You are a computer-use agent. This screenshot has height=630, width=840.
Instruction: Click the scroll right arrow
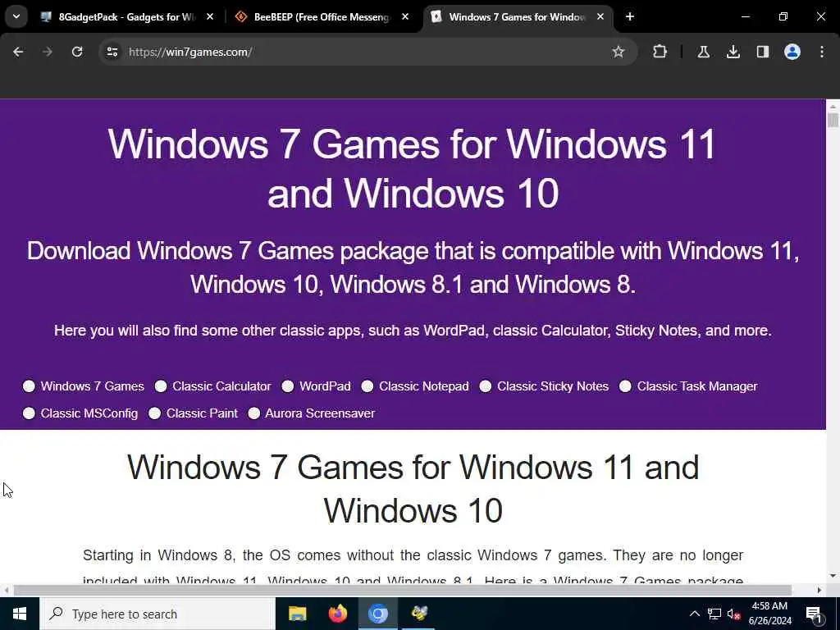819,590
